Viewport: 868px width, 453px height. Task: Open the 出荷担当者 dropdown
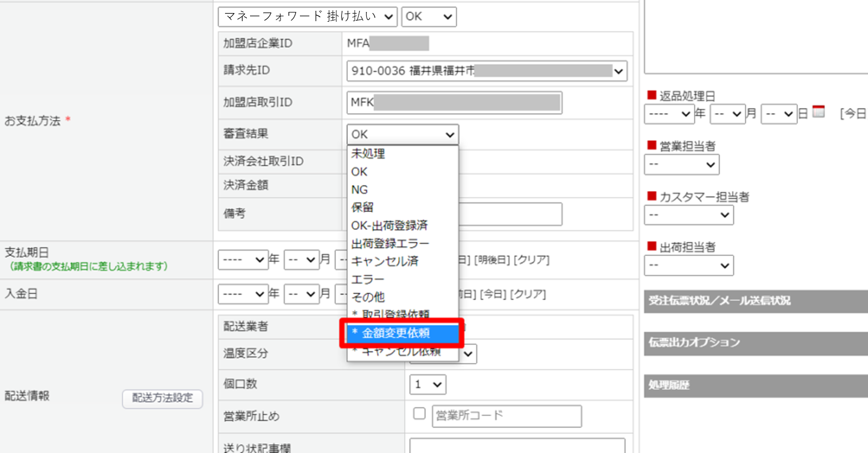pyautogui.click(x=689, y=265)
